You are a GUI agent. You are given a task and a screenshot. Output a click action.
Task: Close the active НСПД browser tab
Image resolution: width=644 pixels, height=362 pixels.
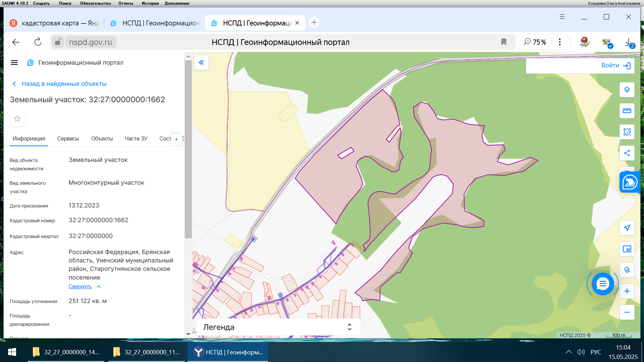(297, 23)
